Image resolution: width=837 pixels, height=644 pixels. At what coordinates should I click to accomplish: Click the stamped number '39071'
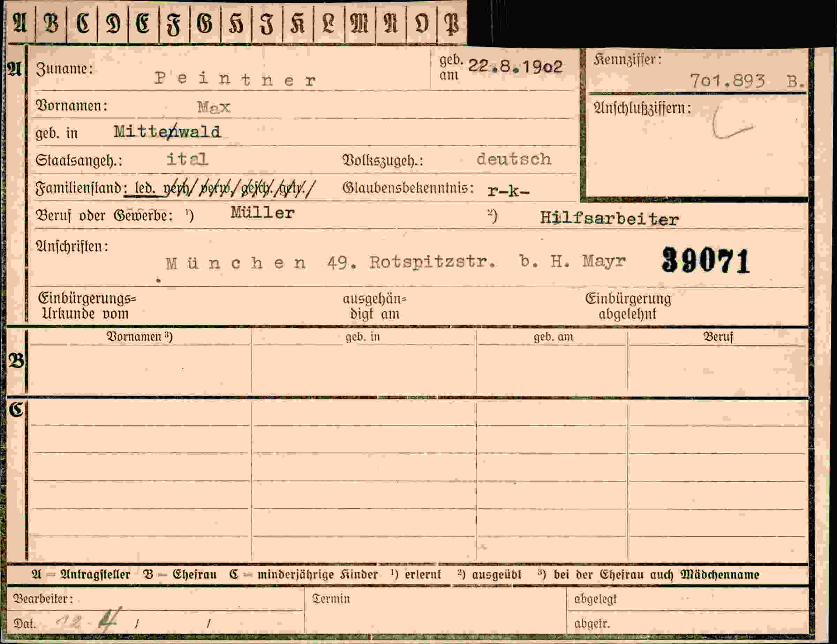[x=706, y=260]
